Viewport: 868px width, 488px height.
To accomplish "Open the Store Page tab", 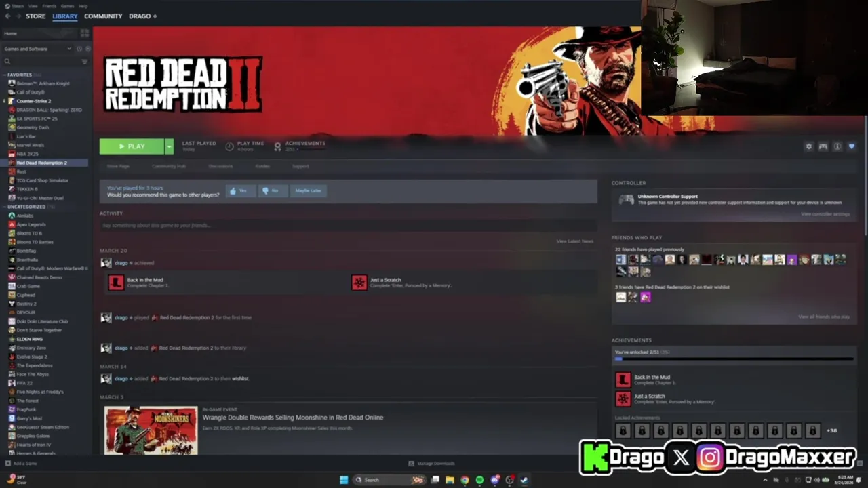I will click(x=118, y=166).
